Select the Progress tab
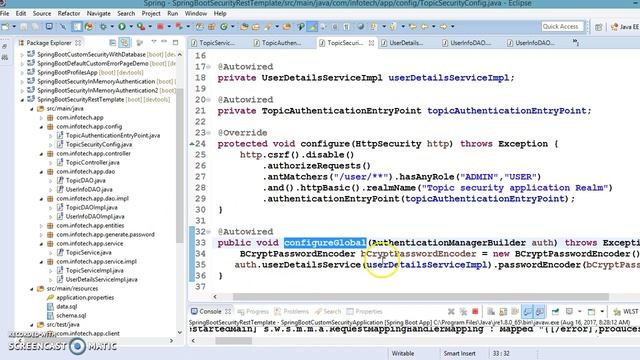Viewport: 640px width, 360px height. [x=253, y=311]
